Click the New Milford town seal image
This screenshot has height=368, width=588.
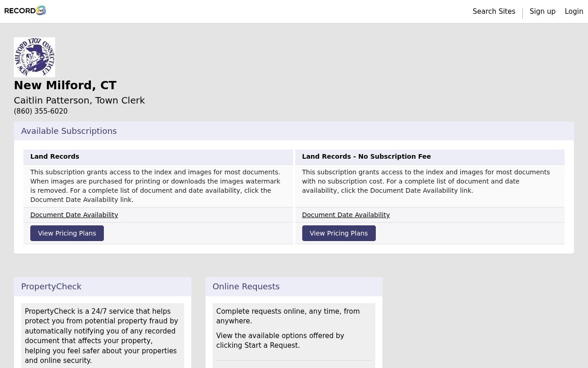(x=34, y=57)
